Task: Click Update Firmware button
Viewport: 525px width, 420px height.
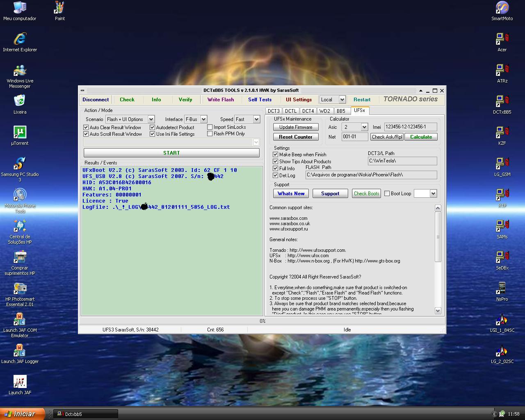Action: click(296, 127)
